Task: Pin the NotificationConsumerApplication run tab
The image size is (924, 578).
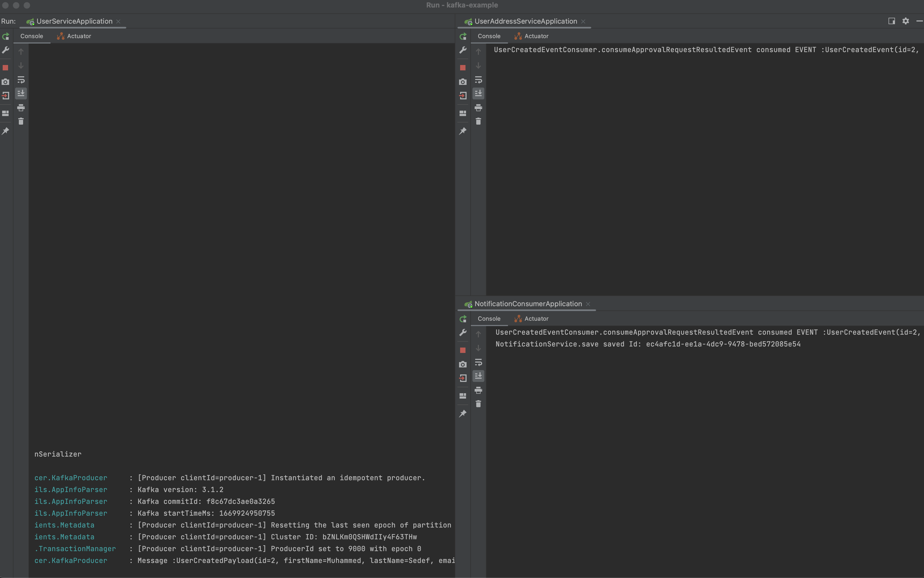Action: point(463,414)
